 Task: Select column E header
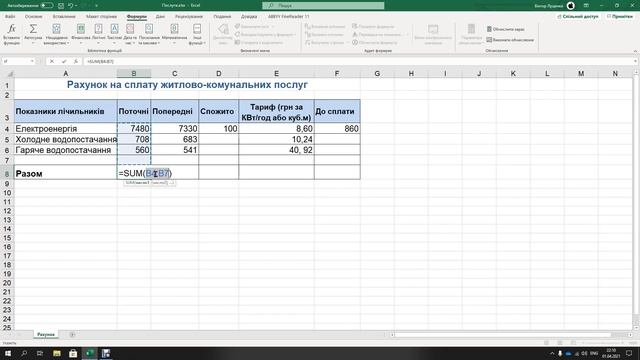[276, 74]
